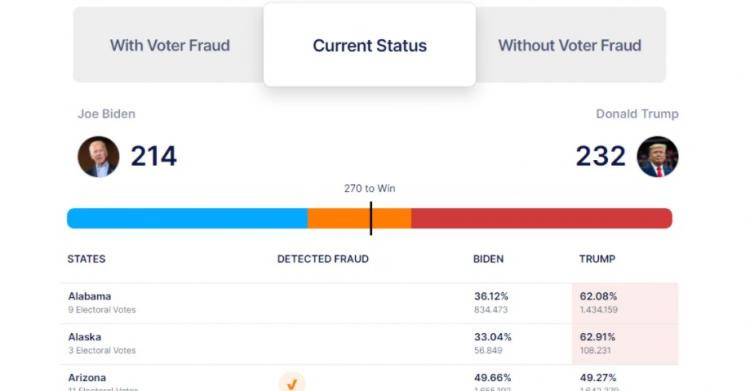This screenshot has width=750, height=391.
Task: Click the DETECTED FRAUD column header
Action: 323,259
